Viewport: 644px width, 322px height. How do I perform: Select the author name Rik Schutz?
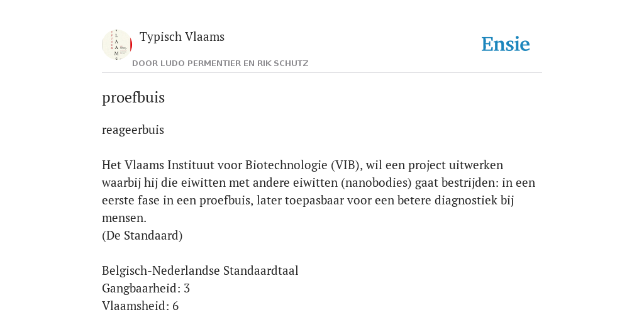(x=282, y=64)
